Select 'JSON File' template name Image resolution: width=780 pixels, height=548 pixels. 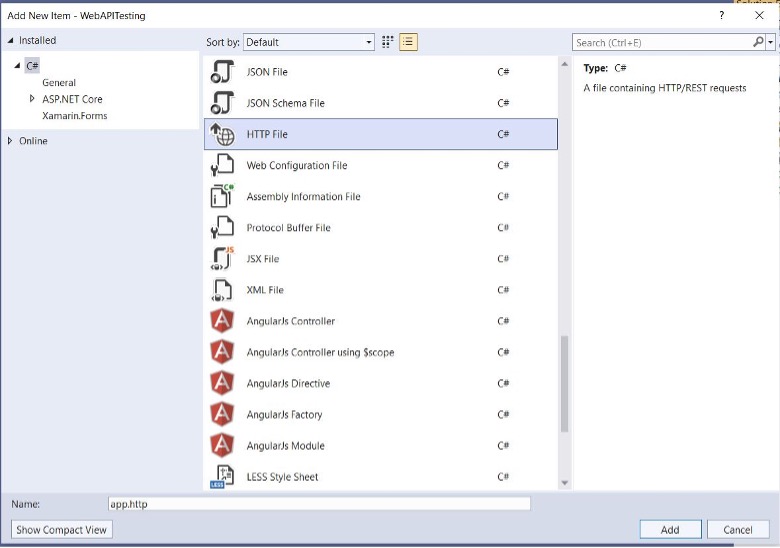267,72
